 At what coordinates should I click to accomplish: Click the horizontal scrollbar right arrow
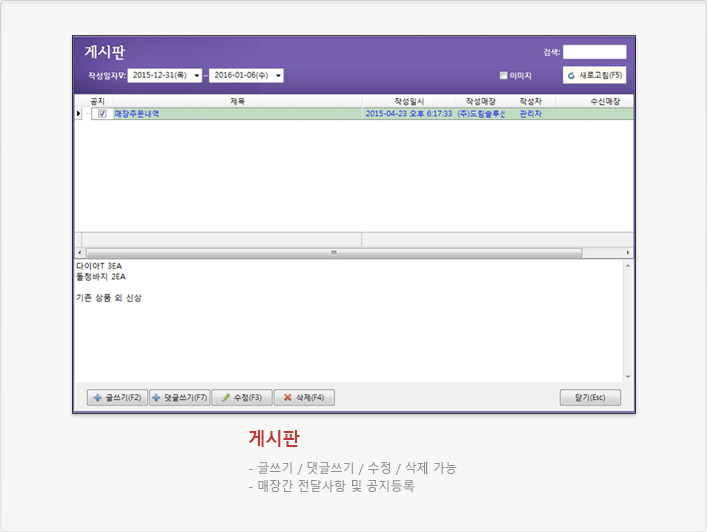628,252
